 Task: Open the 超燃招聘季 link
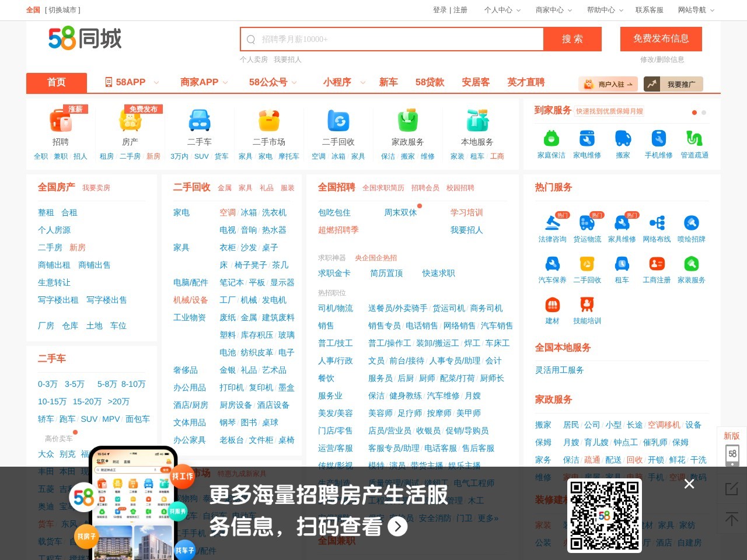click(338, 230)
